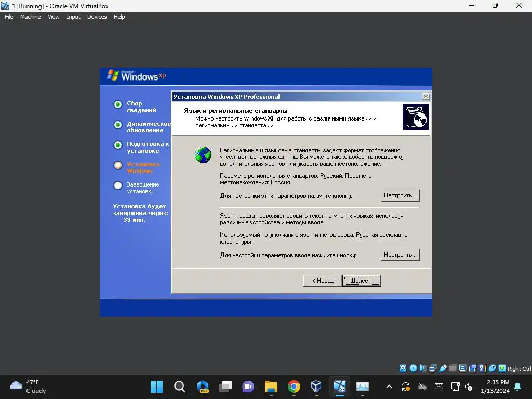Open the USB devices indicator icon
The height and width of the screenshot is (399, 532).
pos(443,368)
